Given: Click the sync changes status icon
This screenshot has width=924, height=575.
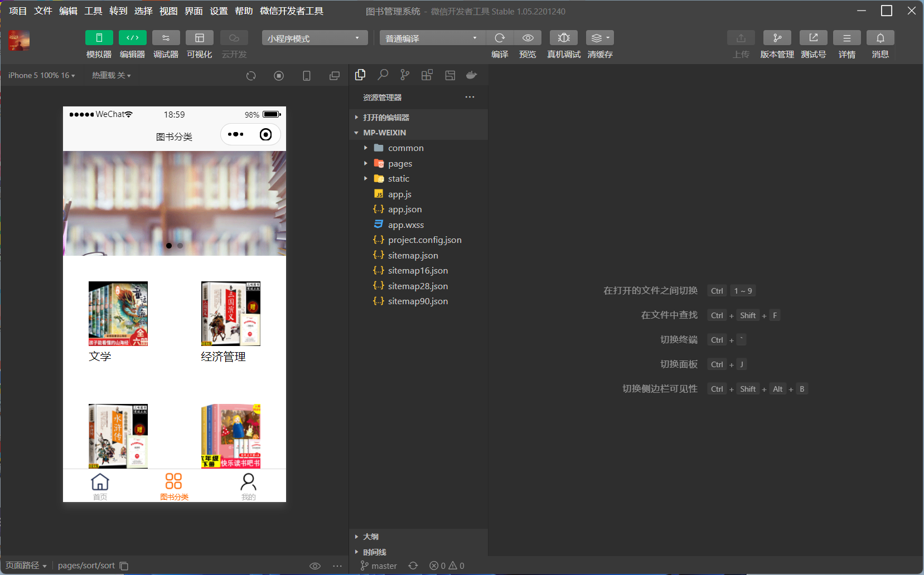Looking at the screenshot, I should click(x=413, y=566).
